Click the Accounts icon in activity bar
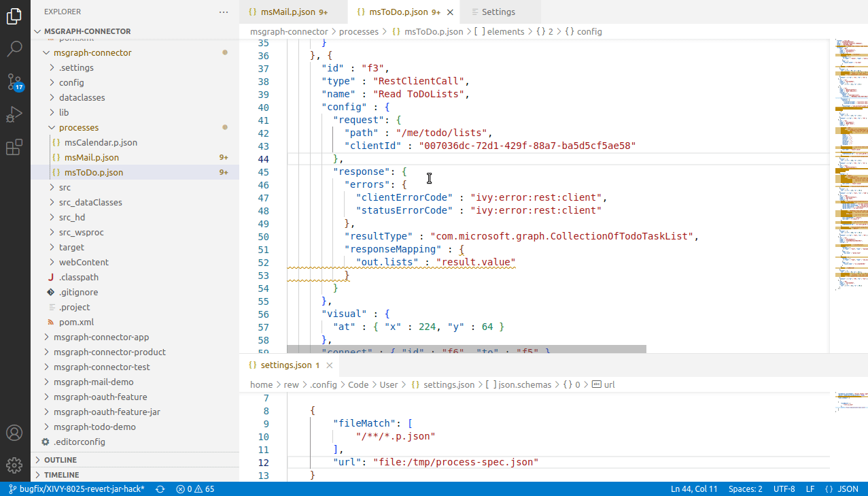The width and height of the screenshot is (868, 496). tap(14, 432)
